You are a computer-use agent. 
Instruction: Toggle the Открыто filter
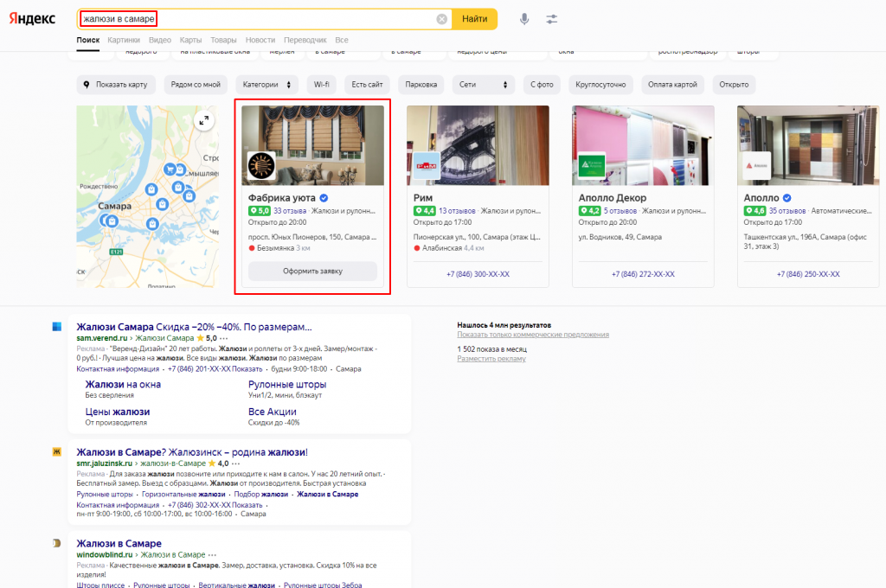(734, 85)
